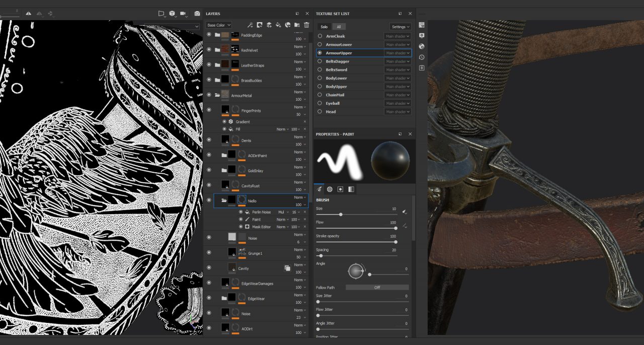The image size is (644, 345).
Task: Create a new fill layer
Action: point(279,25)
